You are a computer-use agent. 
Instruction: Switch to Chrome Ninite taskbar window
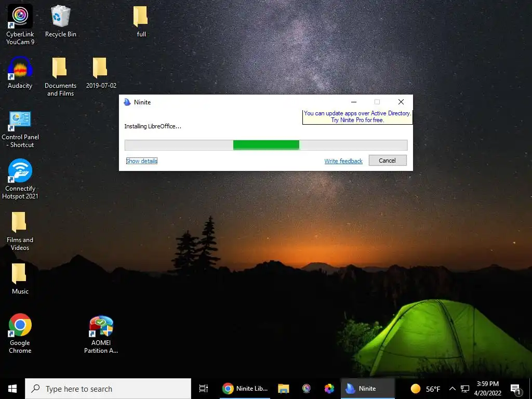(245, 389)
